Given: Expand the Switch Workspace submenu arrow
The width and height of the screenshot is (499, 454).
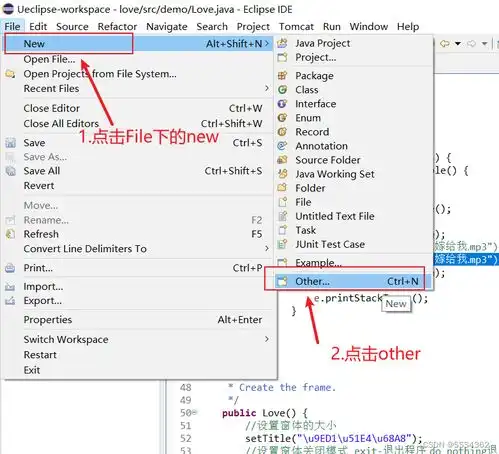Looking at the screenshot, I should pos(267,339).
